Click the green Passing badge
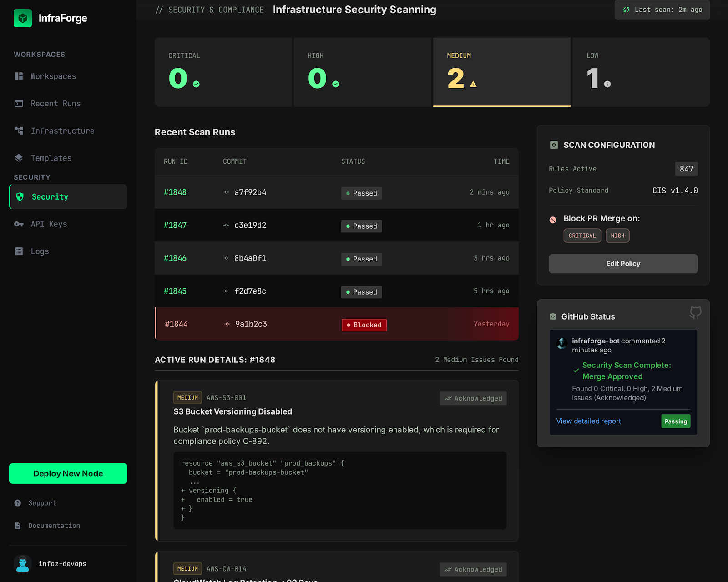This screenshot has width=728, height=582. click(676, 421)
